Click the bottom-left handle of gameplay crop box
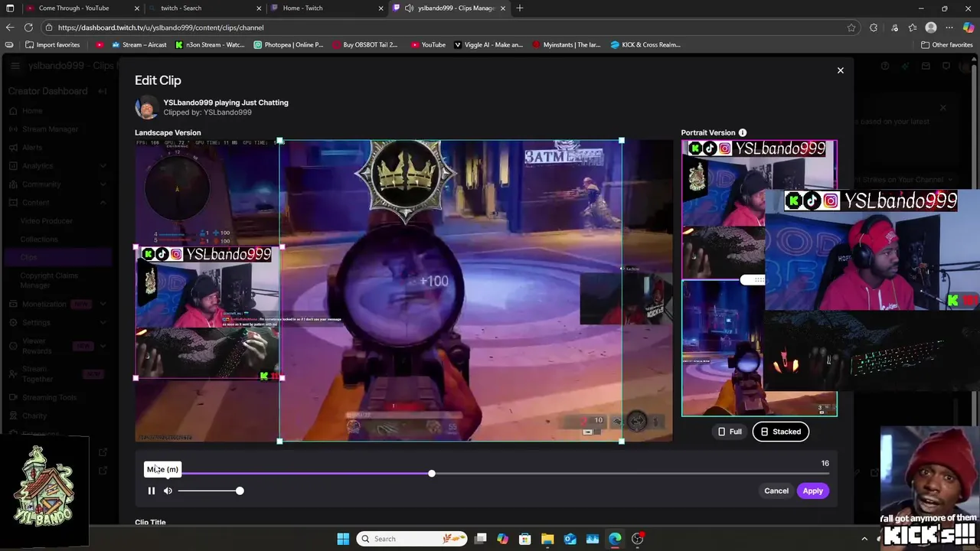The image size is (980, 551). (x=279, y=442)
